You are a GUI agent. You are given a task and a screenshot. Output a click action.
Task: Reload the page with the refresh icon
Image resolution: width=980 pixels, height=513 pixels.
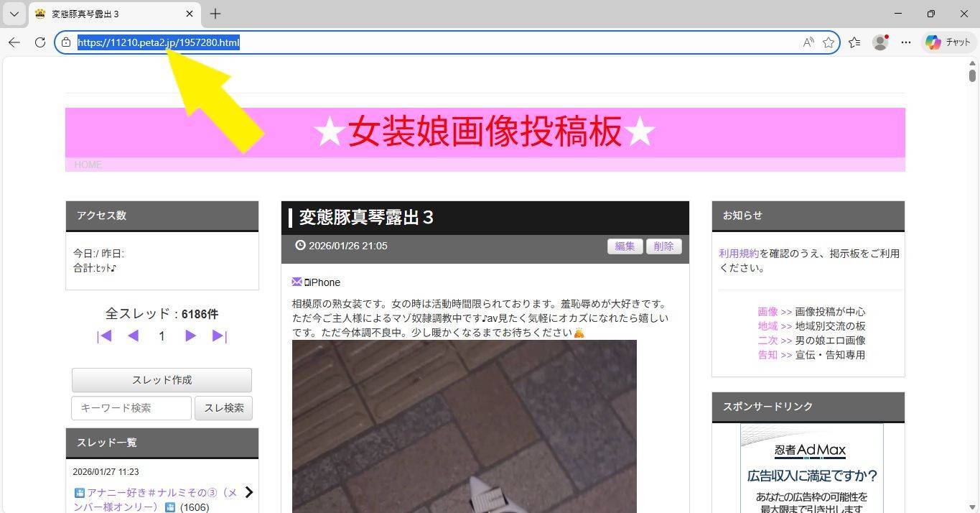(x=40, y=42)
